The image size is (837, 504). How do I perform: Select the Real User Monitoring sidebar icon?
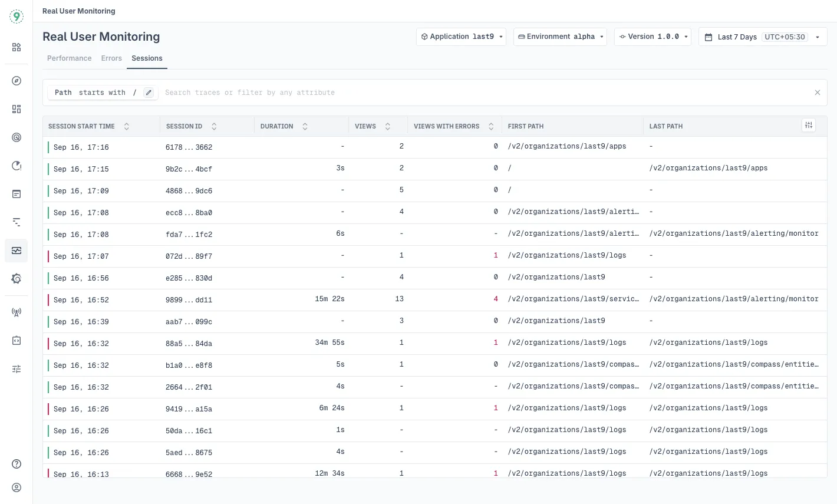(x=17, y=251)
